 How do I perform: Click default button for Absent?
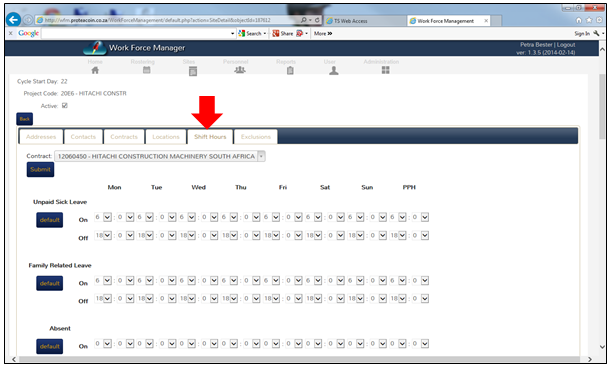(50, 346)
